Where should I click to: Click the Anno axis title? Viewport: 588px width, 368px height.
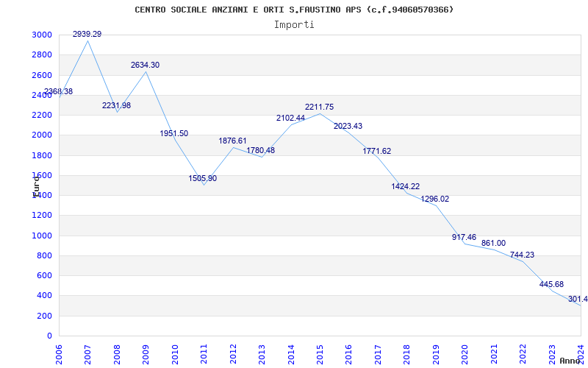[x=570, y=361]
